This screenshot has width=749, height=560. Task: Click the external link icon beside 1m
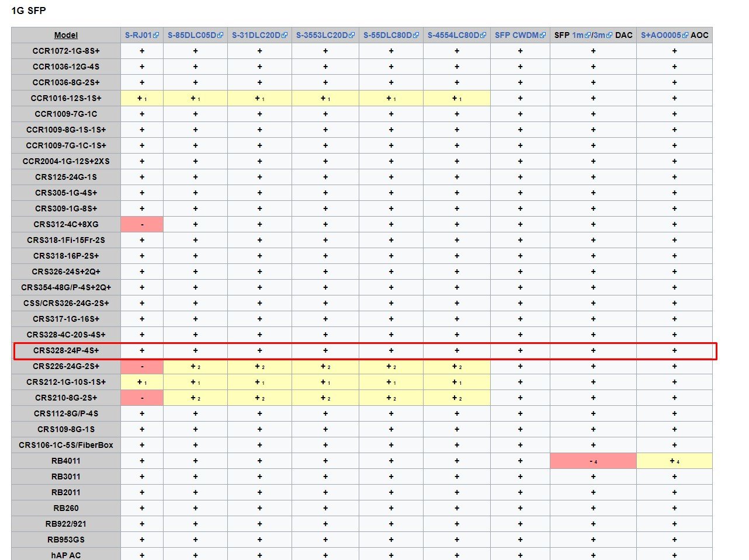(x=588, y=35)
